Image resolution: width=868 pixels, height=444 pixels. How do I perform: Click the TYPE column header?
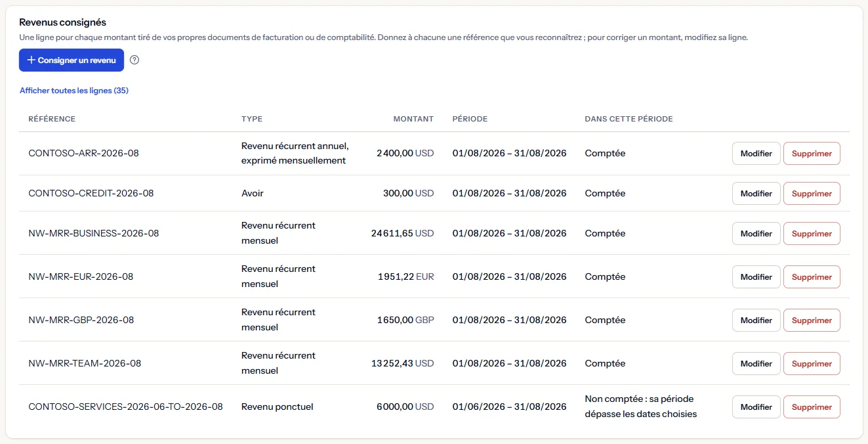pos(252,119)
